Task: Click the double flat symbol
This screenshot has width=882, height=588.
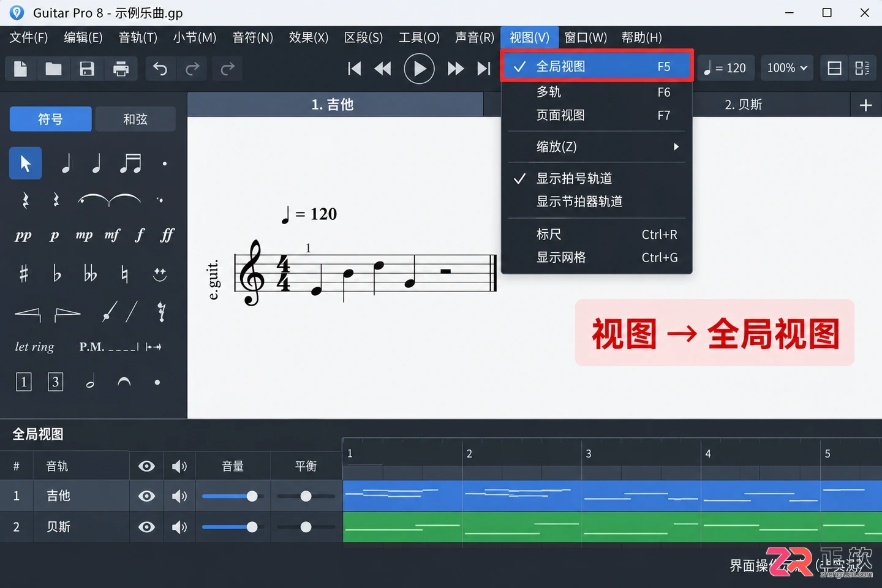Action: click(90, 273)
